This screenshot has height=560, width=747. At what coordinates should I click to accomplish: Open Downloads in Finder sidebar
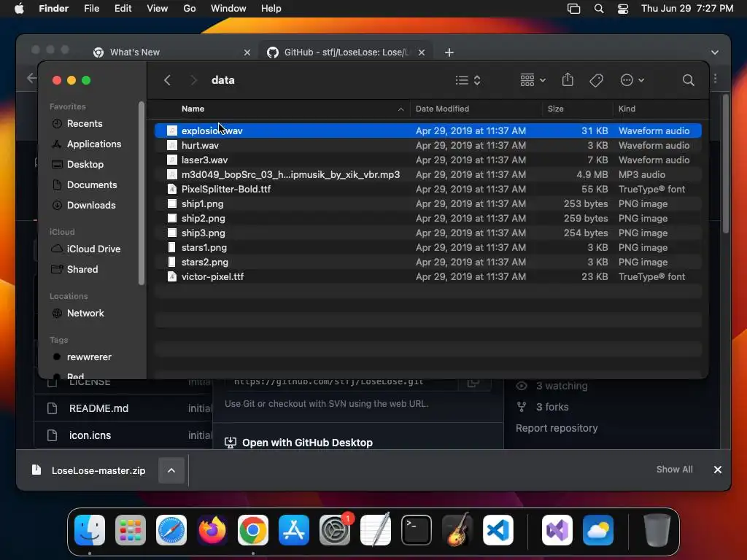pyautogui.click(x=91, y=205)
